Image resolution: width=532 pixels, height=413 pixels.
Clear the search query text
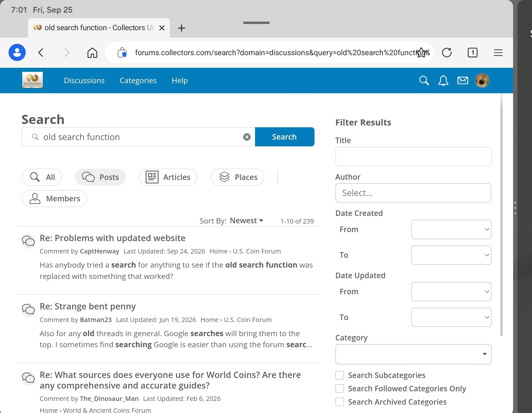[247, 137]
